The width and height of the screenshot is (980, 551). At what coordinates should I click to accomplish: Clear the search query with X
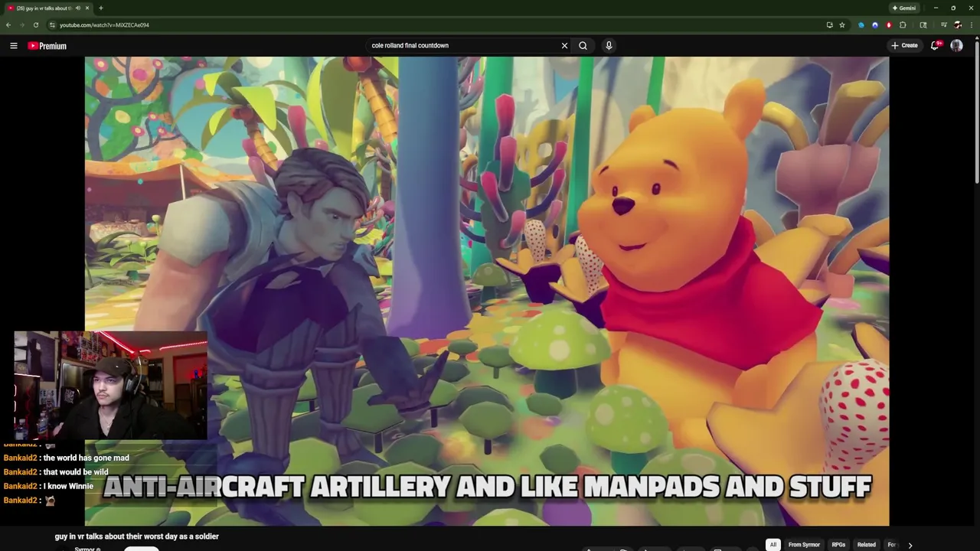(x=564, y=45)
